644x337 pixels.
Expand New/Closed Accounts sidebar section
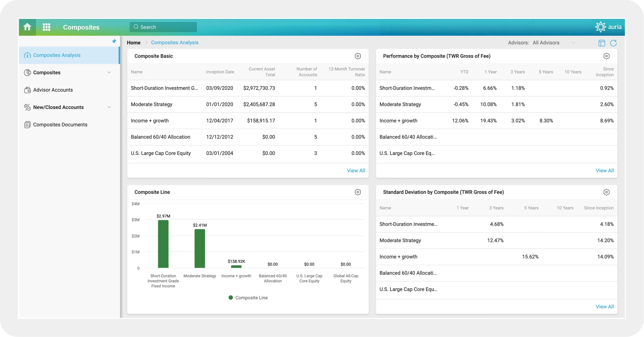[109, 107]
